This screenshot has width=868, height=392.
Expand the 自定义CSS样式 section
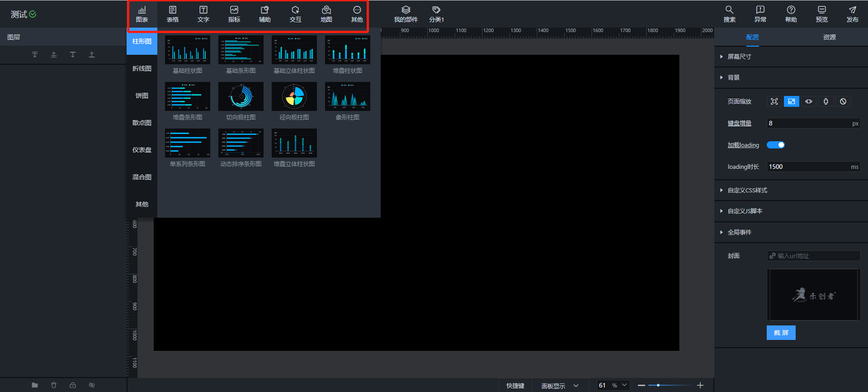(747, 190)
